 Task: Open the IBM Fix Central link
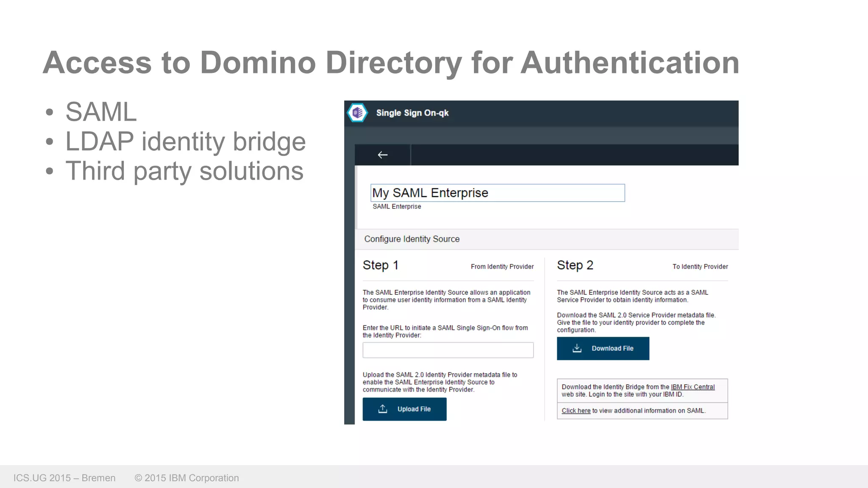pos(693,387)
